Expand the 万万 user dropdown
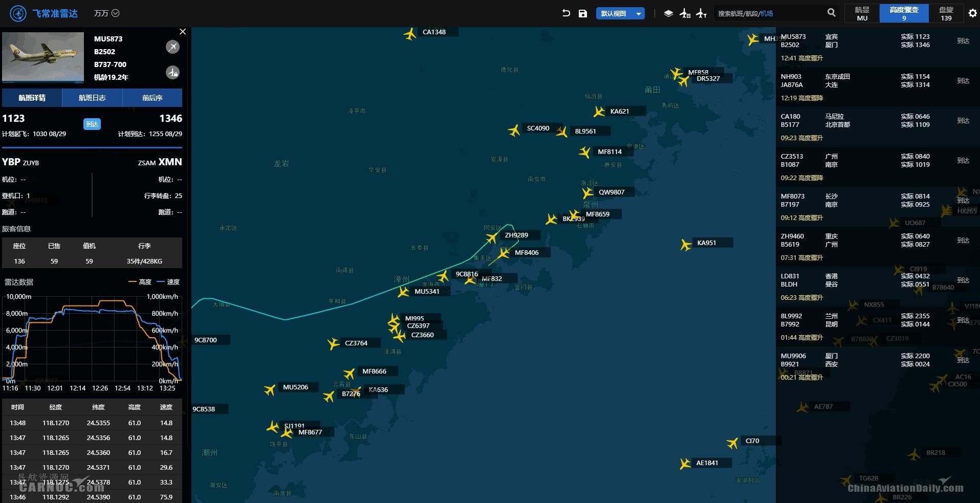 coord(106,13)
